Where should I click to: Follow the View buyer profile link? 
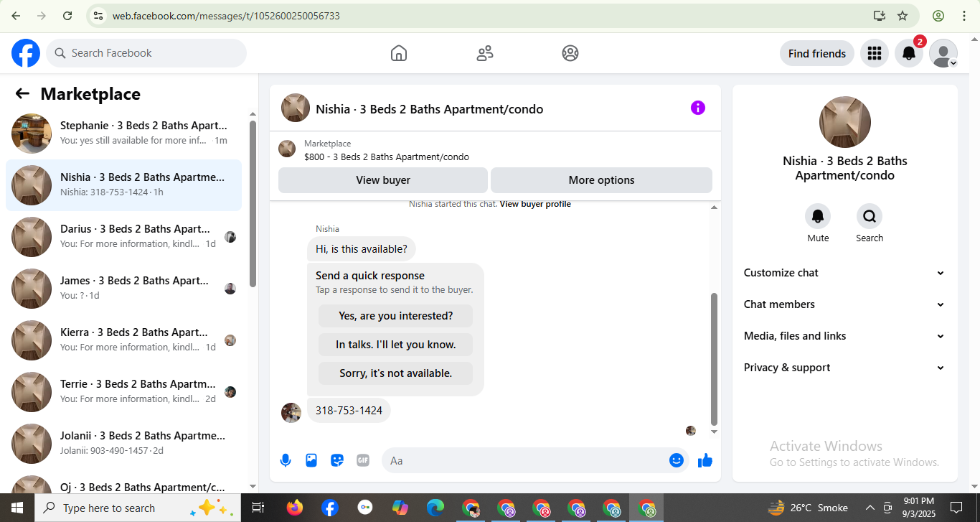pos(535,205)
